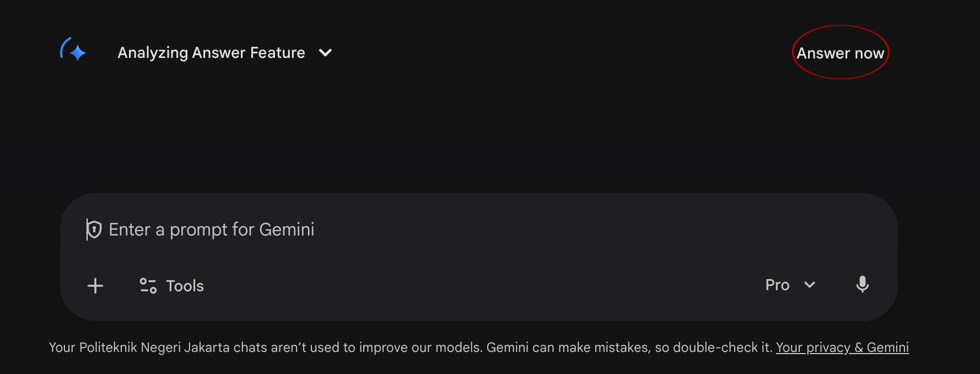The width and height of the screenshot is (980, 374).
Task: Click the Analyzing Answer Feature thinking title
Action: pos(211,53)
